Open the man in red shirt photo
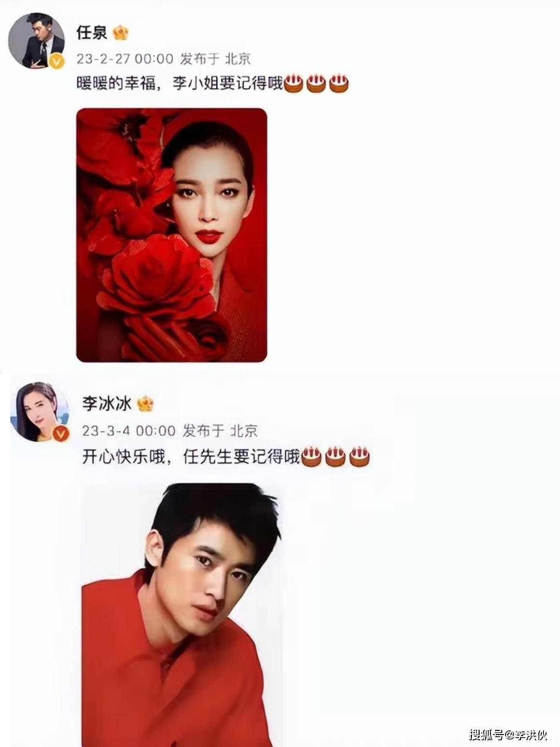The image size is (560, 747). click(183, 615)
